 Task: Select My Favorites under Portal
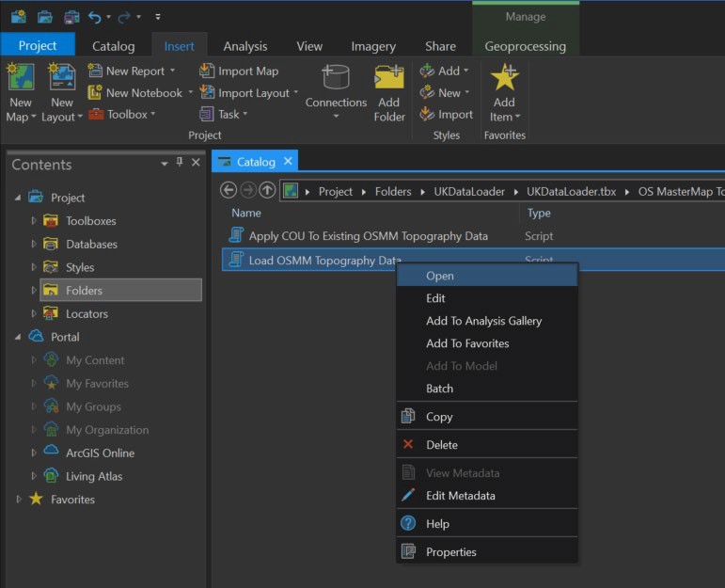[97, 383]
